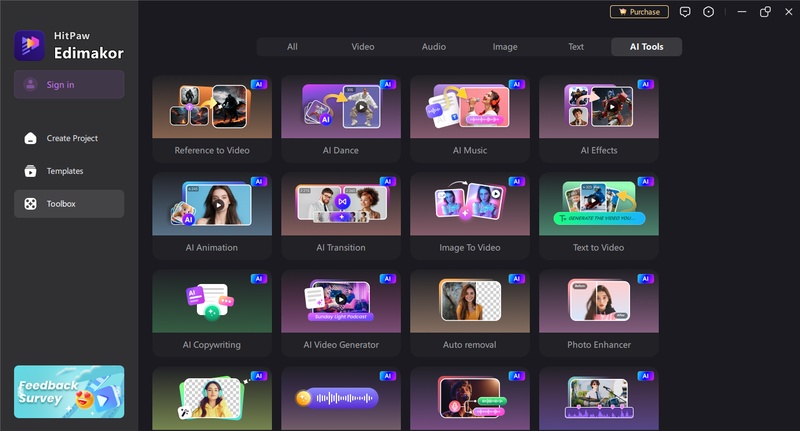Click the AI Animation label text

212,247
